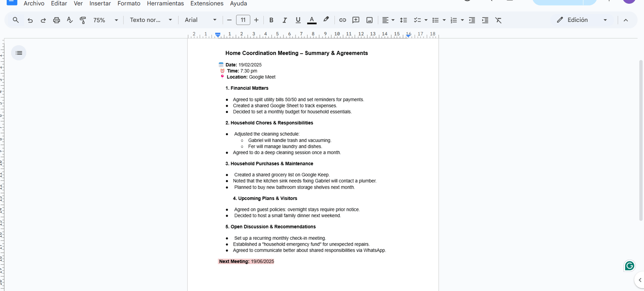644x291 pixels.
Task: Print the document
Action: (x=57, y=20)
